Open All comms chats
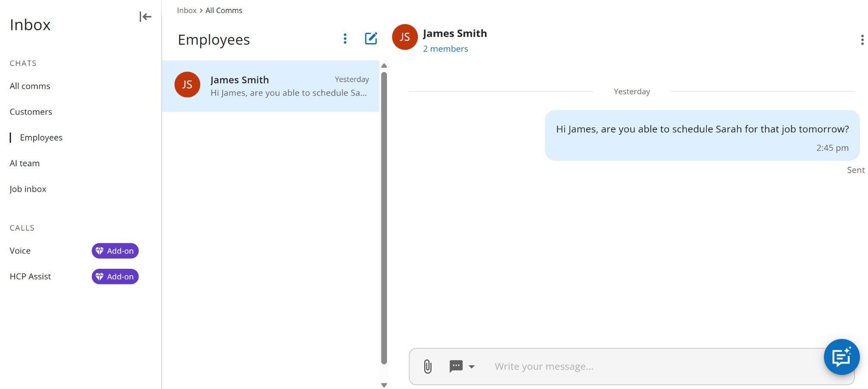The height and width of the screenshot is (389, 868). (x=30, y=86)
